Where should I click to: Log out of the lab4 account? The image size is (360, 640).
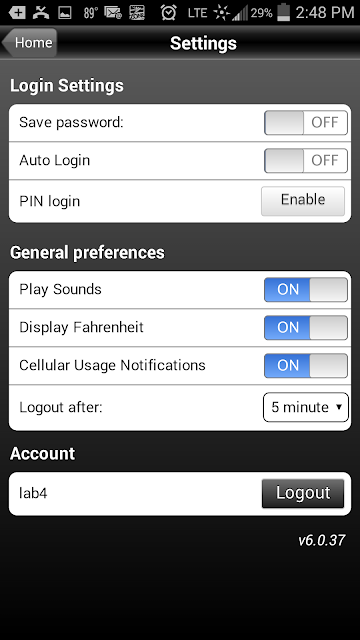(303, 493)
